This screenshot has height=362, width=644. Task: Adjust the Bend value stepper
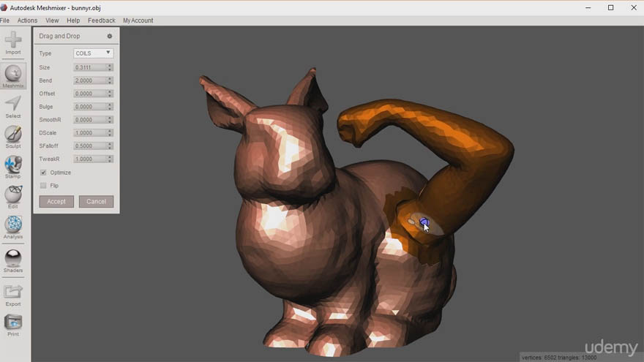coord(110,80)
